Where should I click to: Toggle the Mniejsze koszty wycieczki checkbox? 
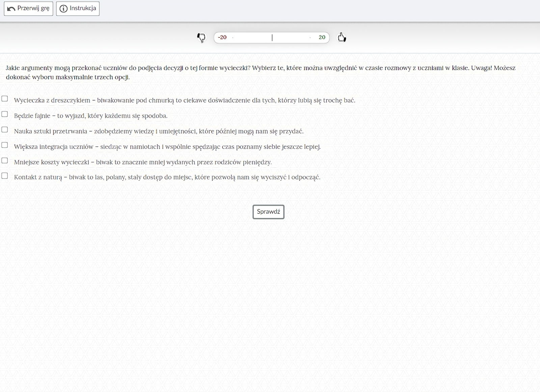[x=5, y=161]
